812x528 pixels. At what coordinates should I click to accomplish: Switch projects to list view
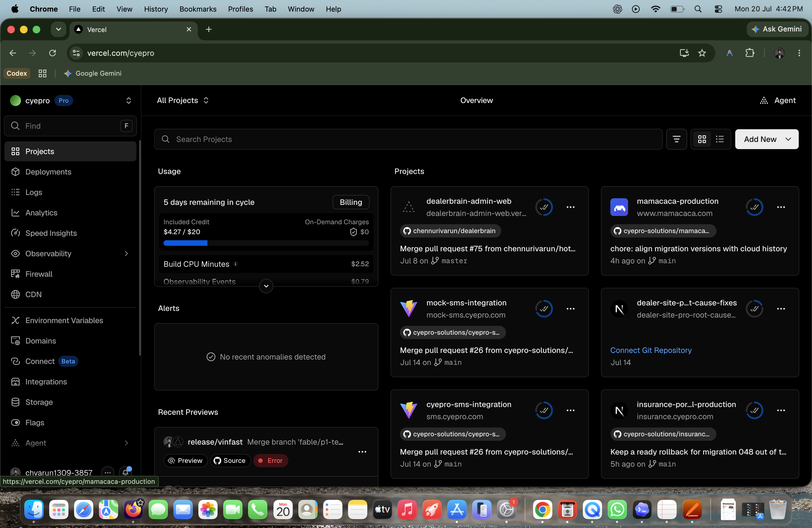719,139
